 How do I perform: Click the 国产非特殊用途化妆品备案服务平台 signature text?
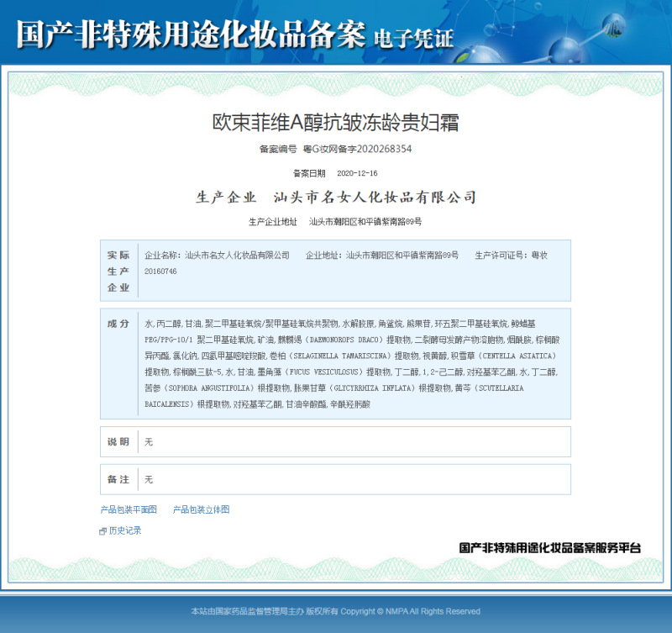coord(550,547)
